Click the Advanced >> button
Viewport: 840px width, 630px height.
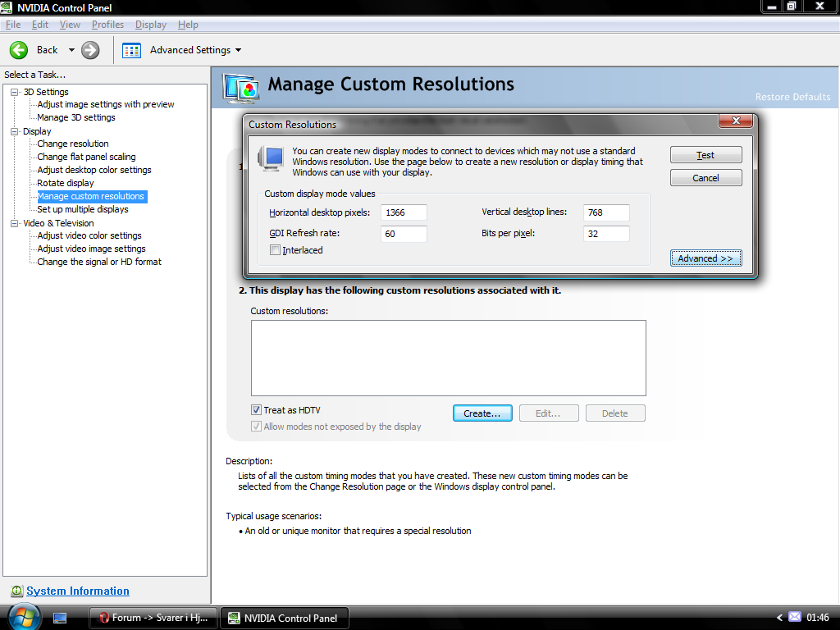(x=706, y=258)
